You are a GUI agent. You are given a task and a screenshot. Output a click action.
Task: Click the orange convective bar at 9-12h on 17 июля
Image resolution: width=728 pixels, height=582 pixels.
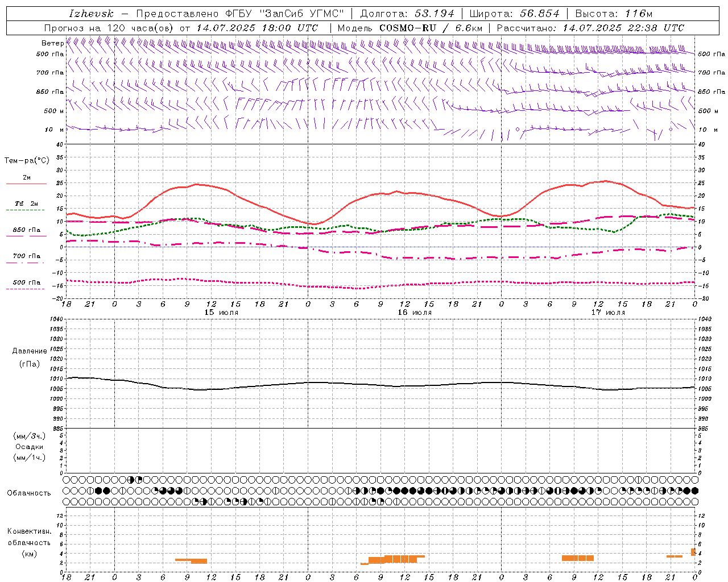pyautogui.click(x=578, y=558)
